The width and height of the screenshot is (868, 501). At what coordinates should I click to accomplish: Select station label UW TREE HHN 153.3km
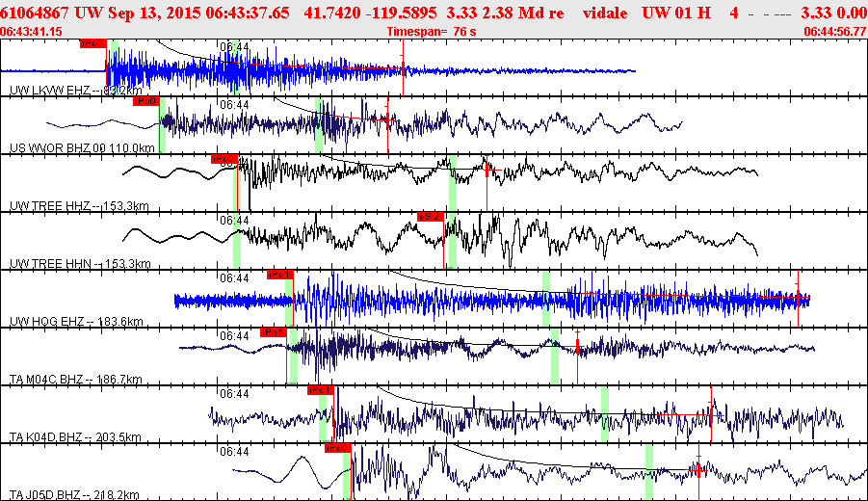[80, 264]
